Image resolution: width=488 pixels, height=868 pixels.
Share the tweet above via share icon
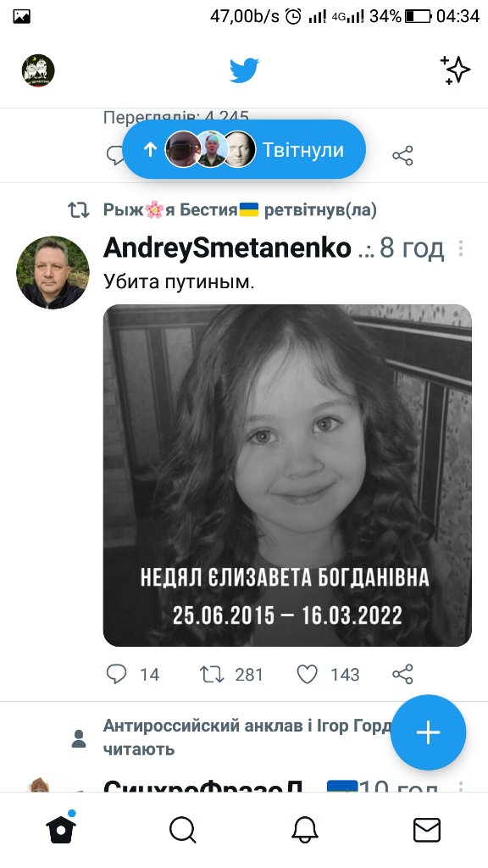[x=402, y=156]
